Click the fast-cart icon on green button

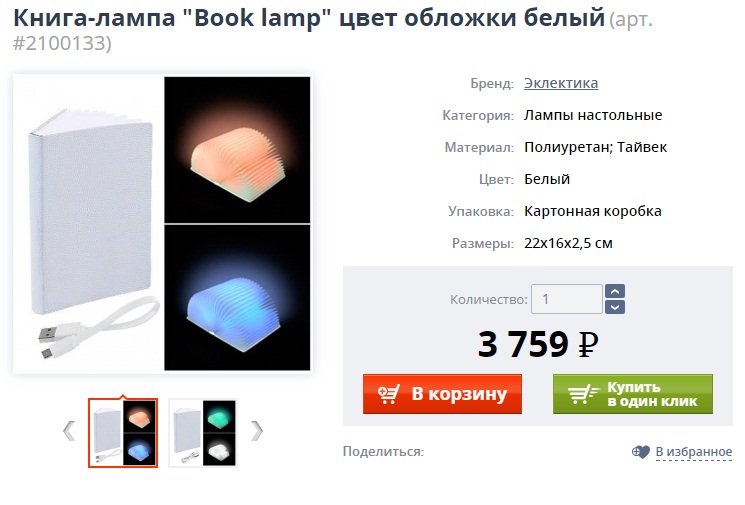click(583, 394)
